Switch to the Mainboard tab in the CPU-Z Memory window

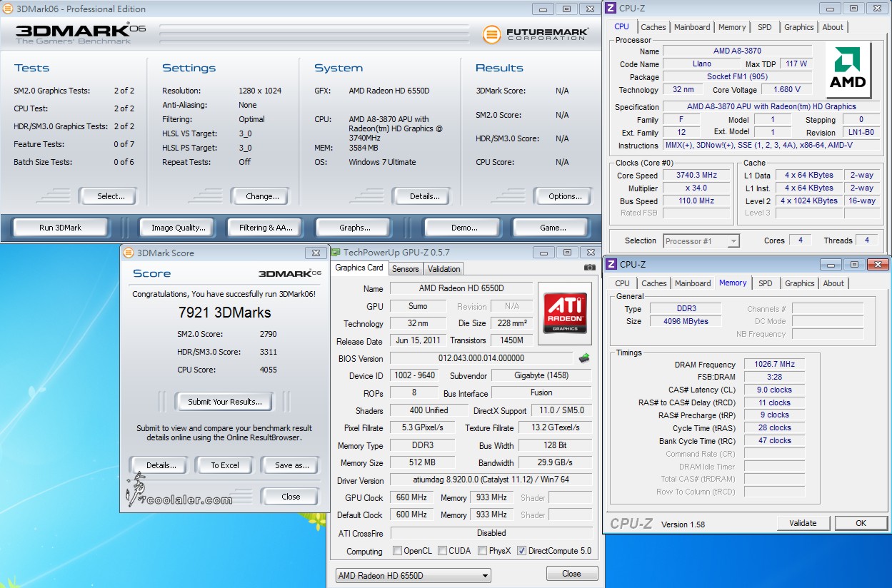coord(693,283)
